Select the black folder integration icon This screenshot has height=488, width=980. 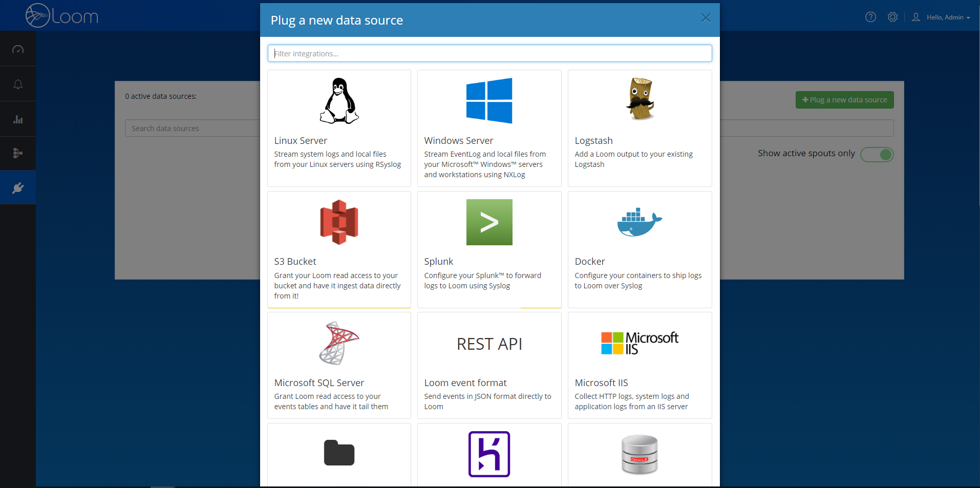339,453
